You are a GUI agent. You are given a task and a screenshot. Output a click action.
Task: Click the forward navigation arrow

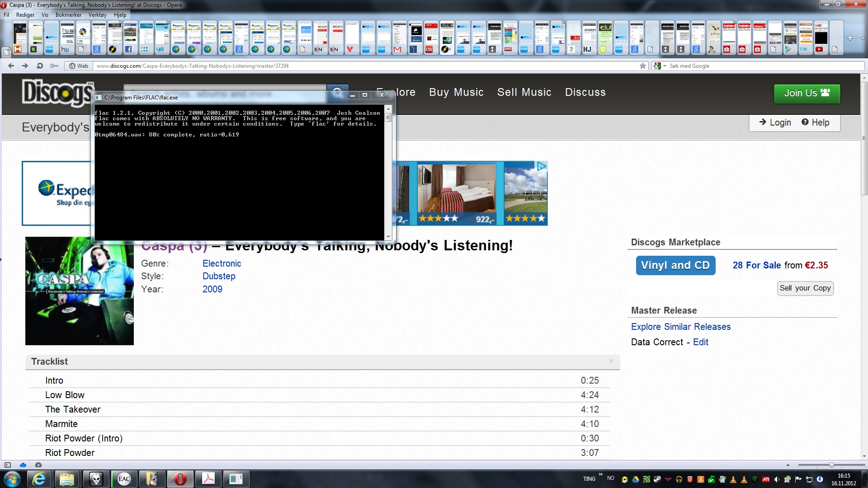click(x=25, y=66)
